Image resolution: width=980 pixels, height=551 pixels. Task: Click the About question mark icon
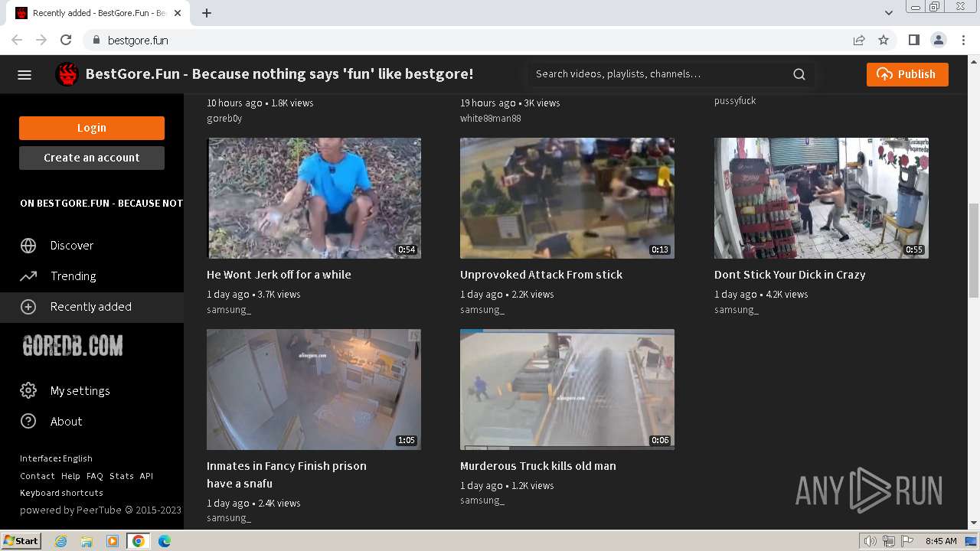tap(28, 422)
